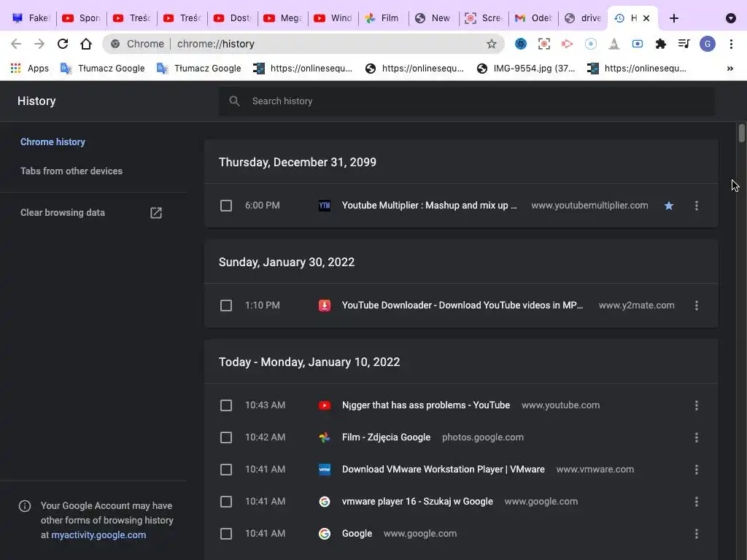Viewport: 747px width, 560px height.
Task: Expand hidden bookmarks with the double chevron
Action: 729,69
